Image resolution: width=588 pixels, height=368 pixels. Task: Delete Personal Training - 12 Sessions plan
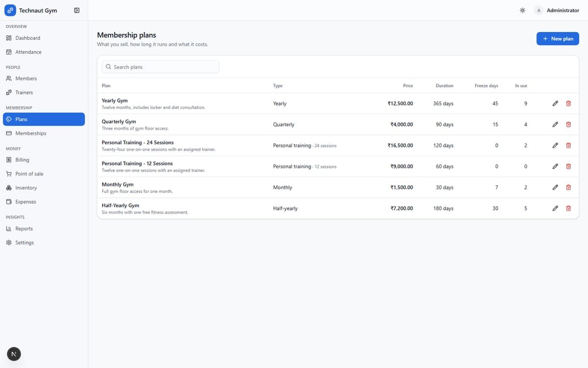[x=568, y=166]
